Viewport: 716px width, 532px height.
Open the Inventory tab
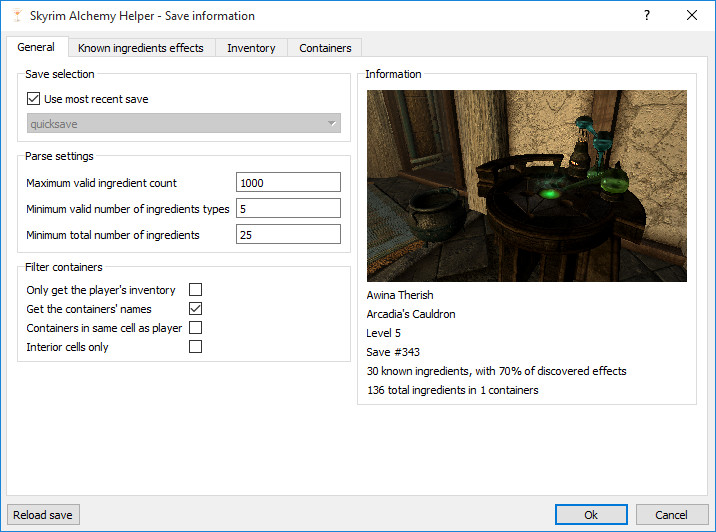click(x=251, y=48)
